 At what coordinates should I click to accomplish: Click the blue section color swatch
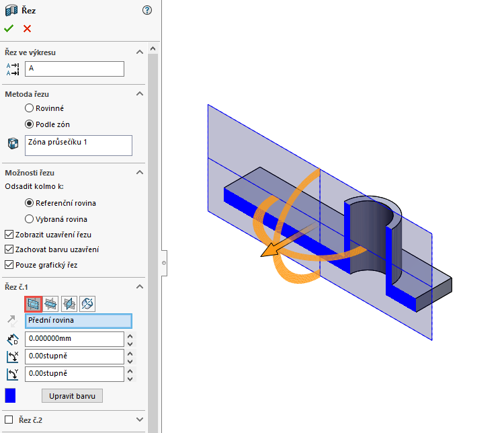tap(10, 395)
